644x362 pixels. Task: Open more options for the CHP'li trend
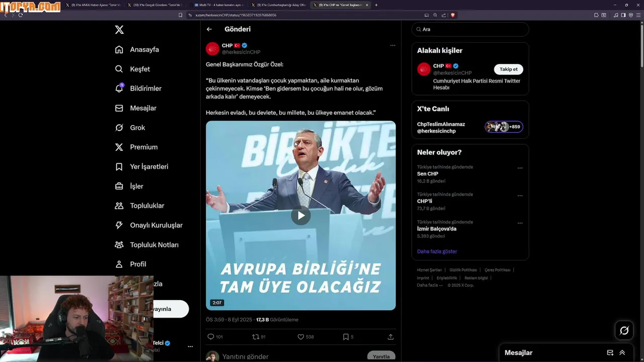point(520,196)
